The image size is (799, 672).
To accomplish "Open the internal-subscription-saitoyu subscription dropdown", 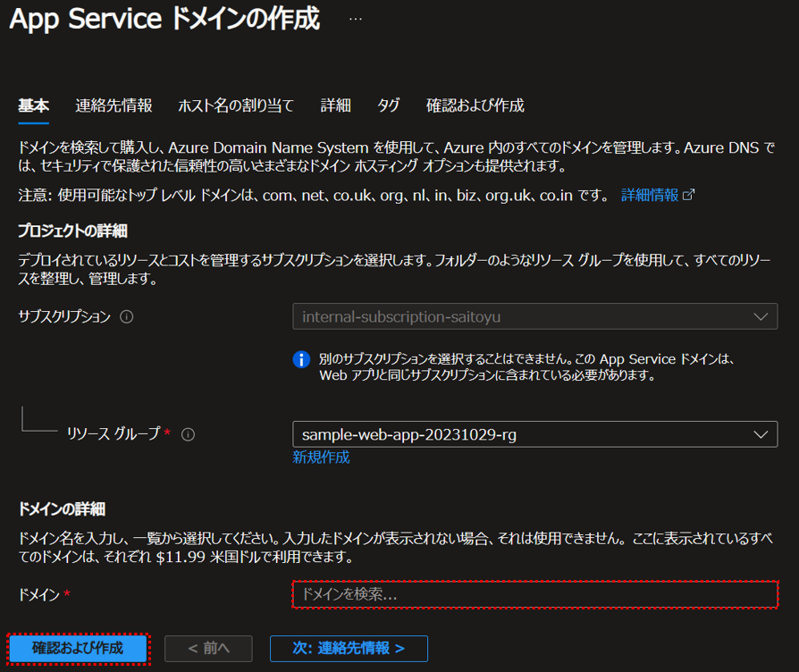I will (x=535, y=316).
